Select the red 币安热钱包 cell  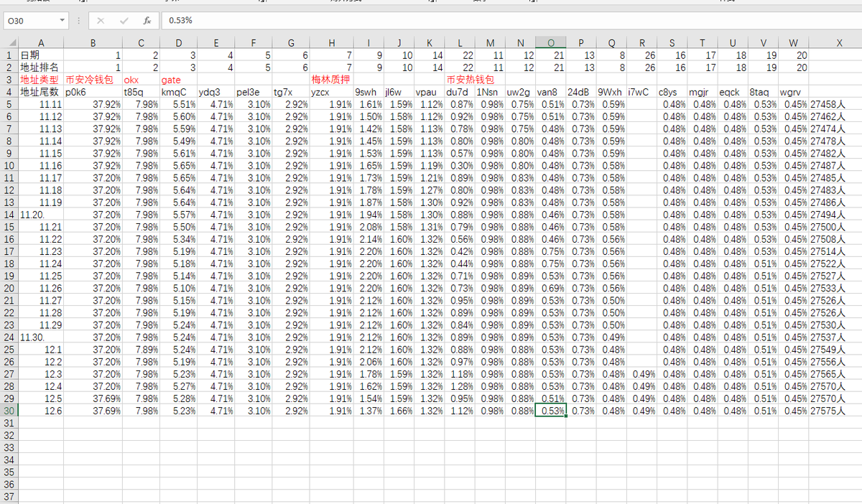point(471,79)
